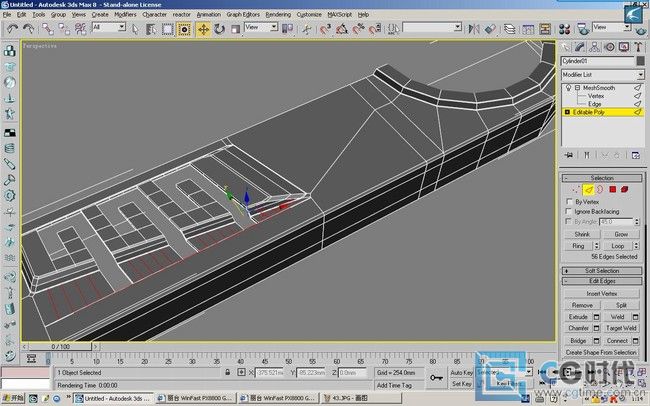Open the reference coordinate View dropdown
Viewport: 650px width, 406px height.
pyautogui.click(x=261, y=27)
